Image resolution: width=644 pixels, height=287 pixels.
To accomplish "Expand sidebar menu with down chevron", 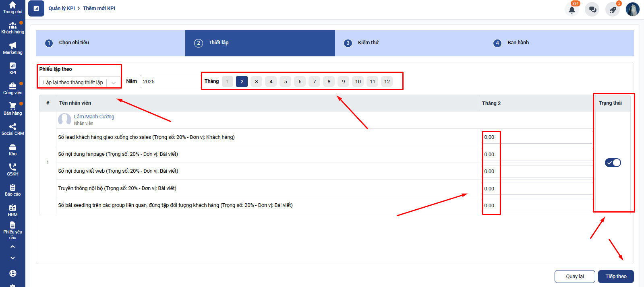I will pyautogui.click(x=12, y=258).
